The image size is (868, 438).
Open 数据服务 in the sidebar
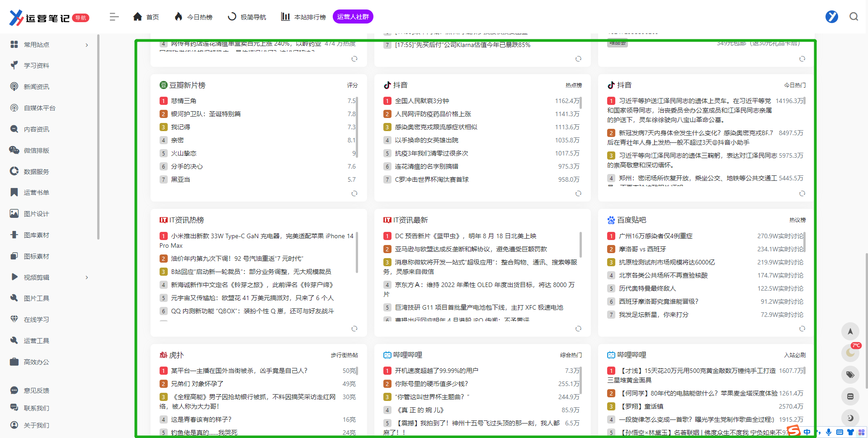tap(37, 172)
